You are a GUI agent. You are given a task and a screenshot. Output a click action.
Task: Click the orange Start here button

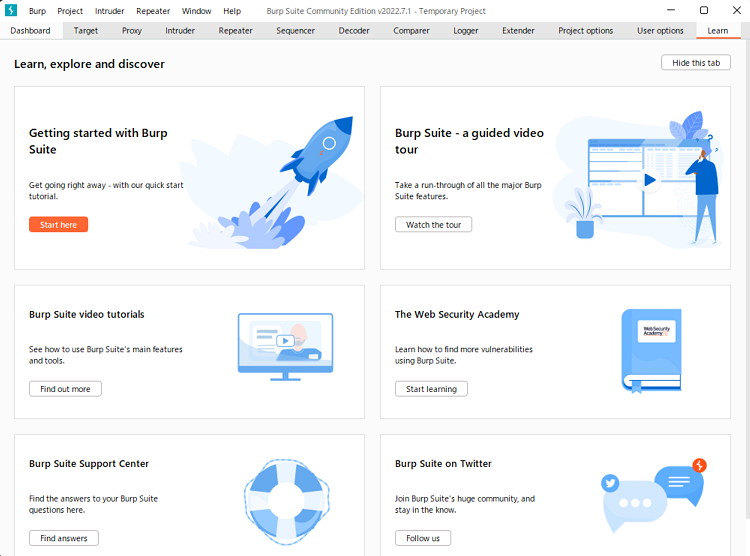pos(58,224)
